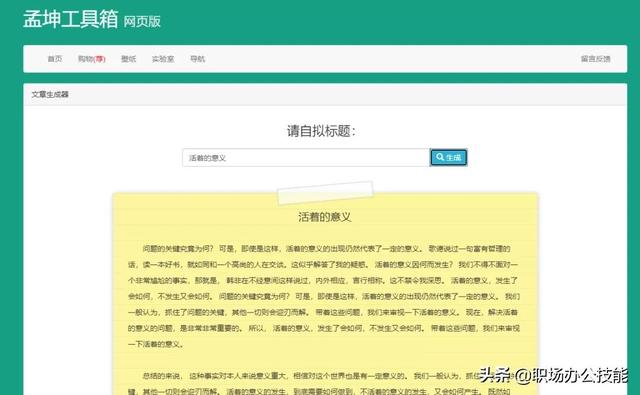Image resolution: width=640 pixels, height=395 pixels.
Task: Open the 留言反馈 link
Action: pyautogui.click(x=596, y=59)
